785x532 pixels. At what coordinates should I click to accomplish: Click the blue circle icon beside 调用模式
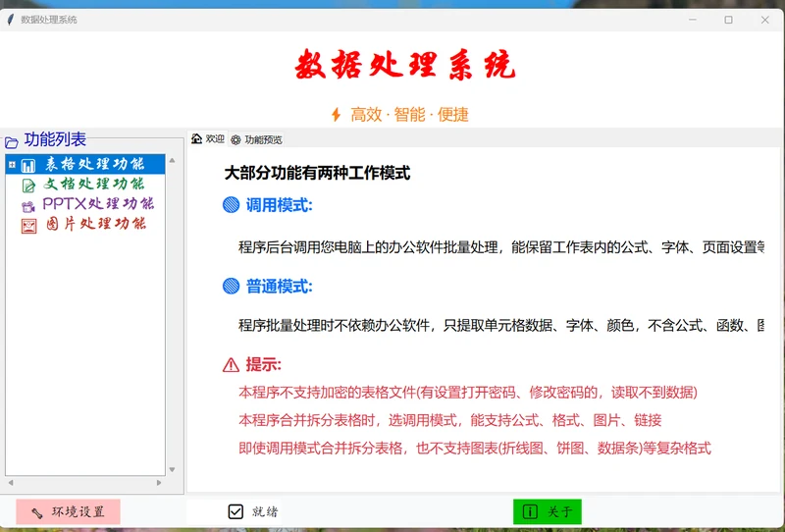point(231,204)
